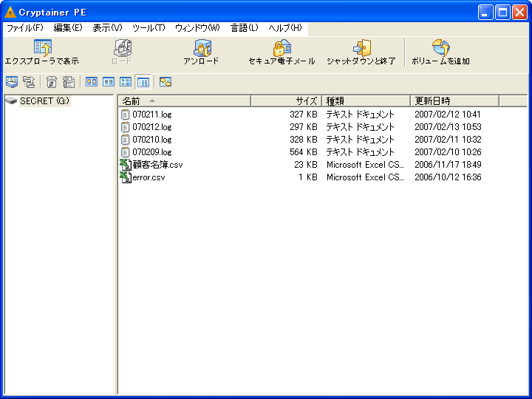532x399 pixels.
Task: Switch to small icons view
Action: pyautogui.click(x=109, y=82)
